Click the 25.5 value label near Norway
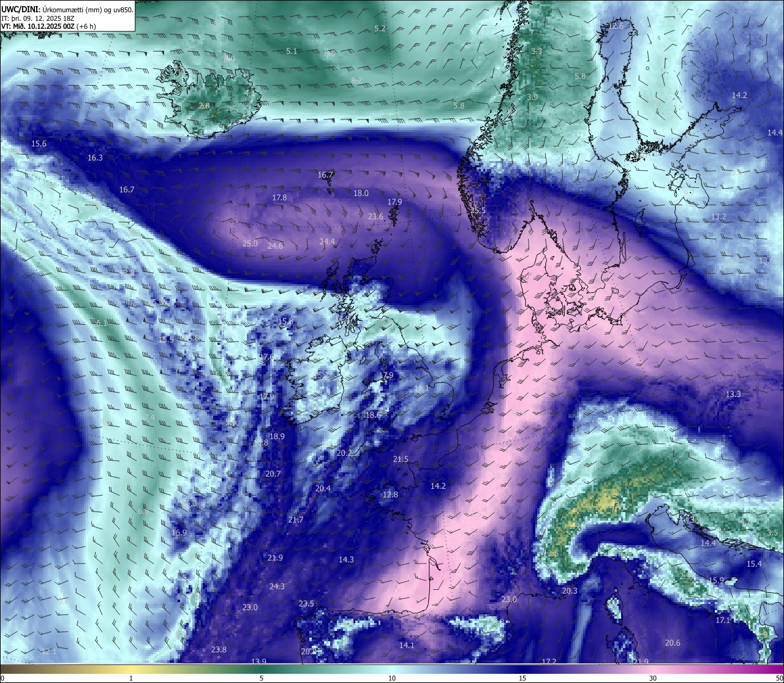 tap(478, 211)
